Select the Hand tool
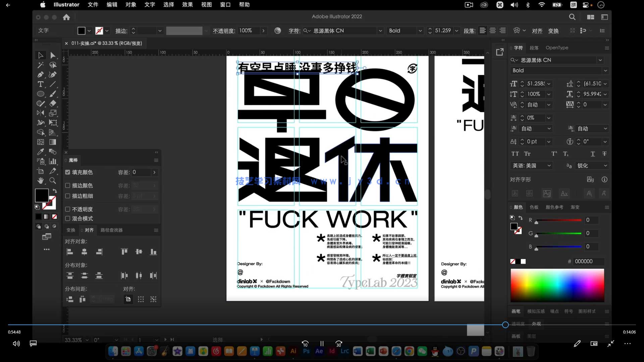644x362 pixels. (41, 181)
